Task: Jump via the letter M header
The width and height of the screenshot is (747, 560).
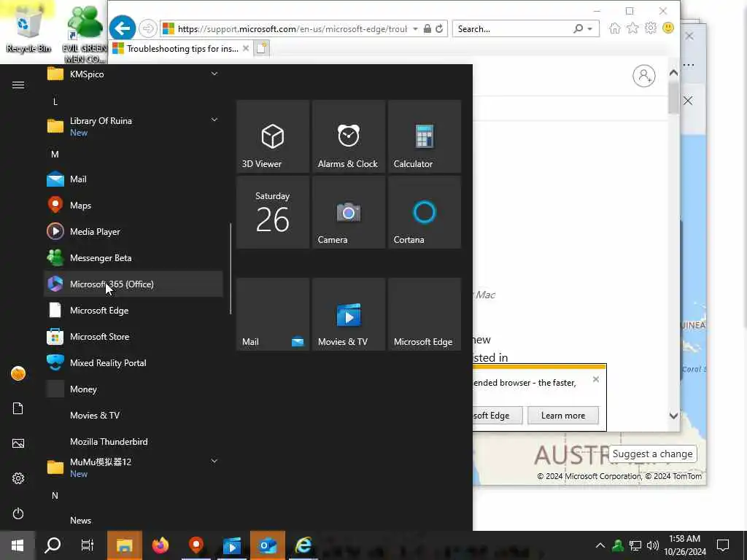Action: tap(55, 155)
